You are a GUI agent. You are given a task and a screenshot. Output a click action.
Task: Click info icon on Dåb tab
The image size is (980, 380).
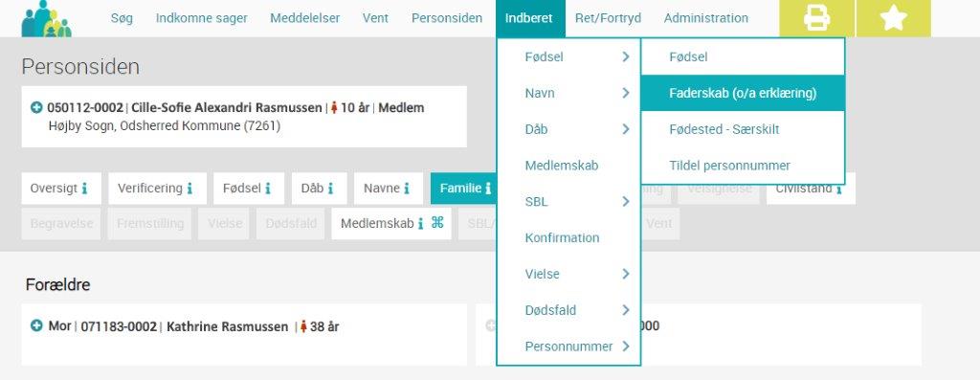[330, 189]
